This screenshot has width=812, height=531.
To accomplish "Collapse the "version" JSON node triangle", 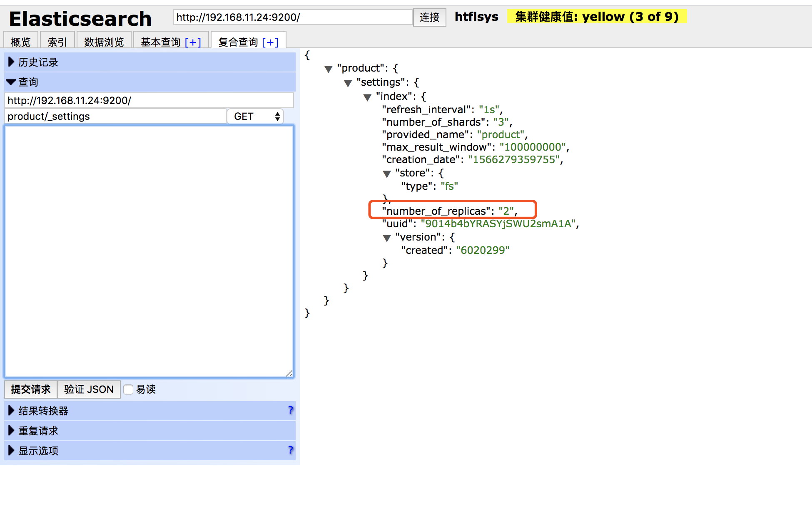I will 386,238.
